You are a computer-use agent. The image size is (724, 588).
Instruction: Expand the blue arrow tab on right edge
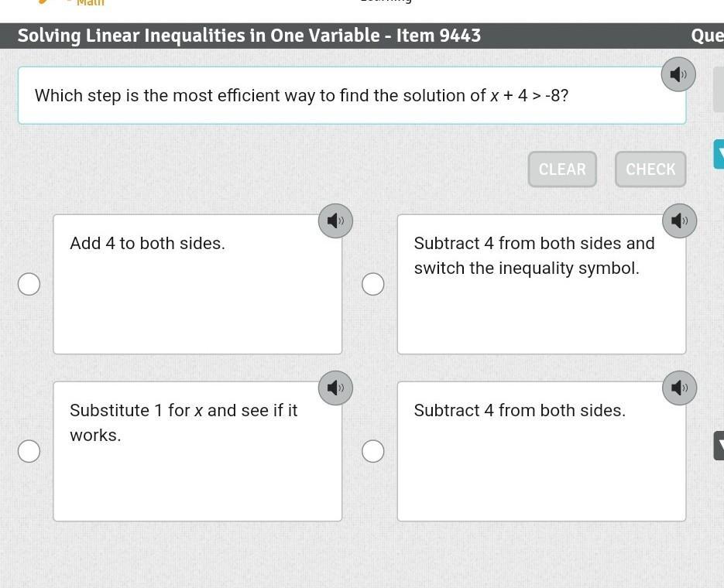click(719, 154)
